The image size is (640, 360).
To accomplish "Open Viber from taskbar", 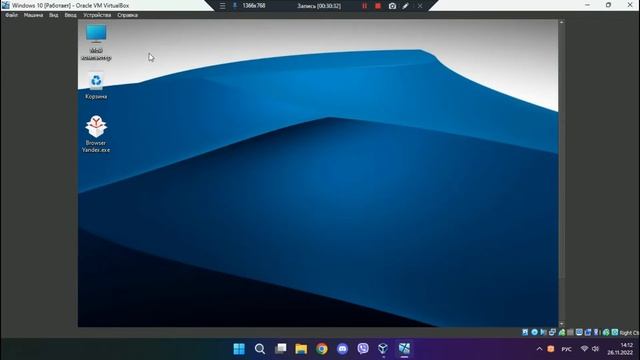I will tap(363, 349).
